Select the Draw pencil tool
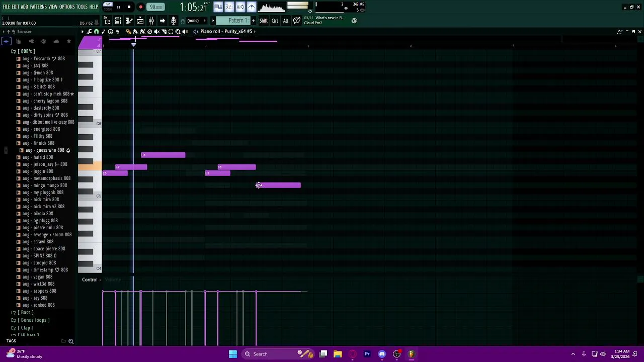 click(129, 31)
